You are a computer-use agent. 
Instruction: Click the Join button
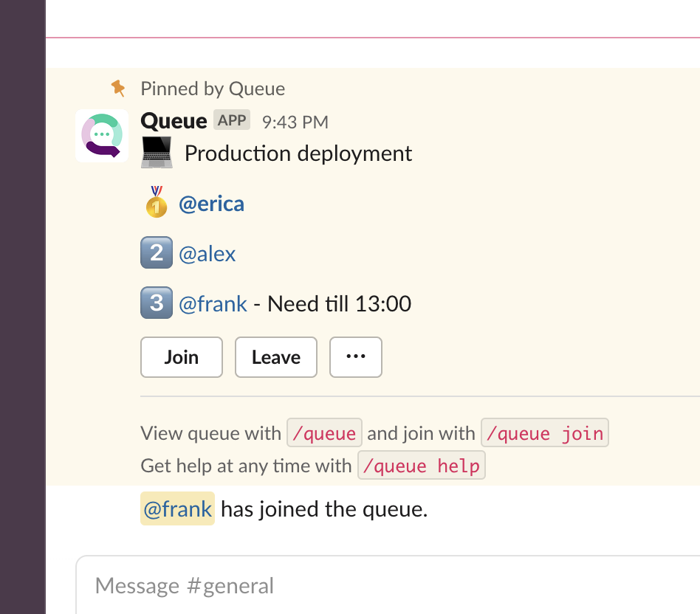point(181,356)
